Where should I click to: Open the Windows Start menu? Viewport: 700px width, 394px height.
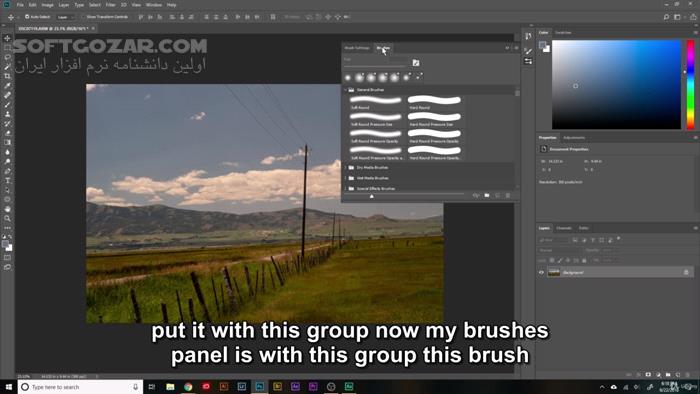(x=8, y=386)
